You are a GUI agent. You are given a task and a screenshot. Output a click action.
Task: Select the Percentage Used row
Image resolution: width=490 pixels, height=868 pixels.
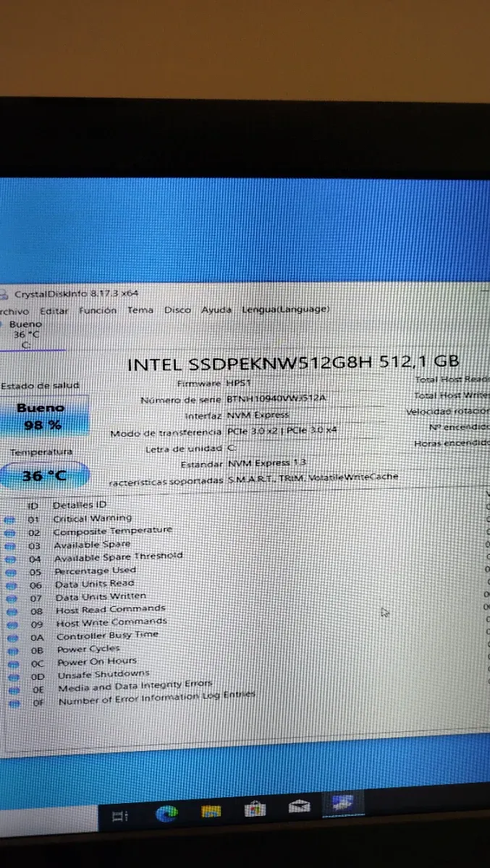(x=95, y=570)
